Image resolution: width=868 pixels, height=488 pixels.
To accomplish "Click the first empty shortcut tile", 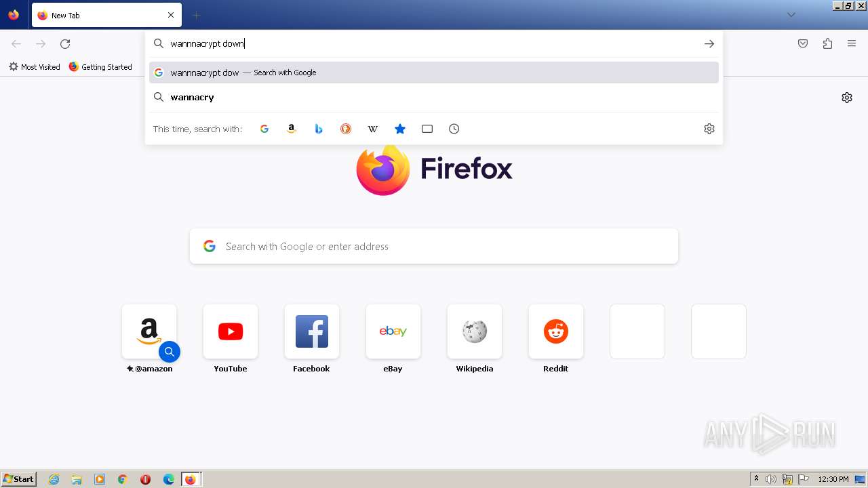I will pos(637,331).
